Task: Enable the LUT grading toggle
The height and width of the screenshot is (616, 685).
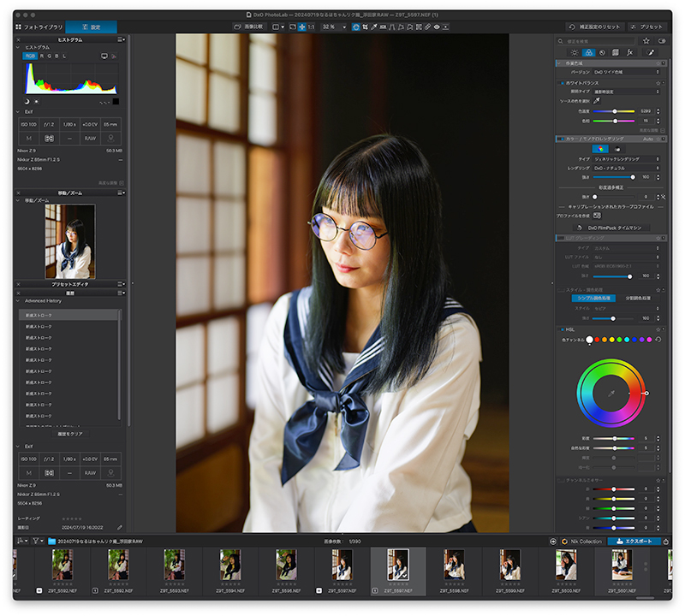Action: [x=560, y=238]
